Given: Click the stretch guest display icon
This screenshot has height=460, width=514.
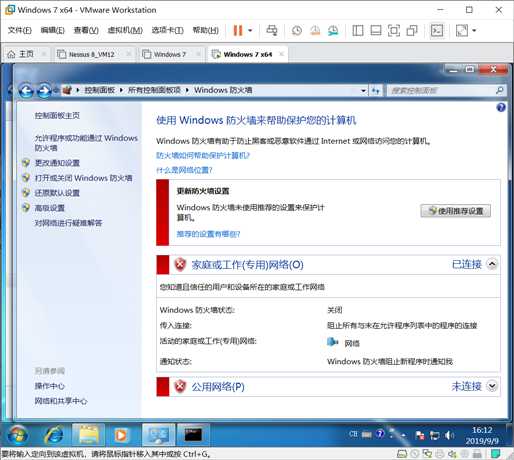Looking at the screenshot, I should point(462,31).
